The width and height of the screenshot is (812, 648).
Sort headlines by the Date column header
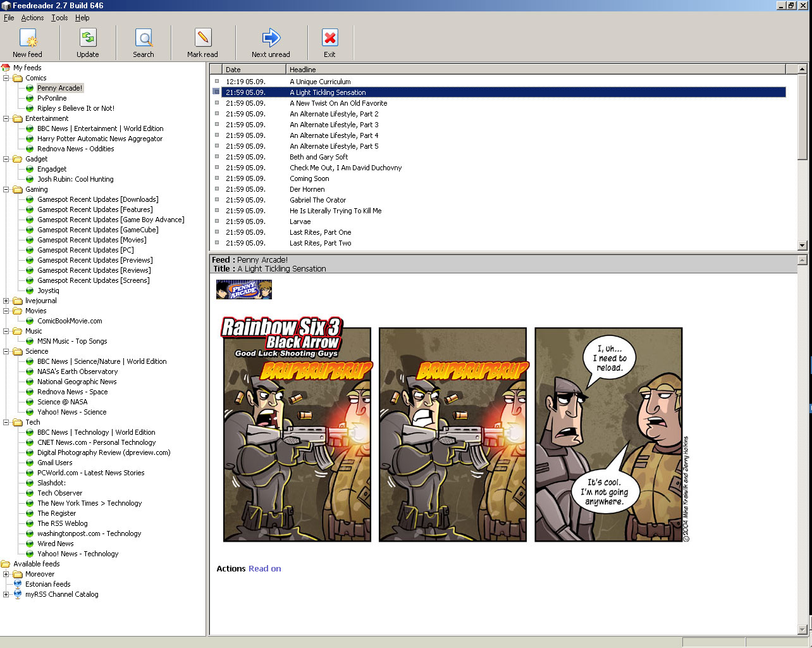254,70
